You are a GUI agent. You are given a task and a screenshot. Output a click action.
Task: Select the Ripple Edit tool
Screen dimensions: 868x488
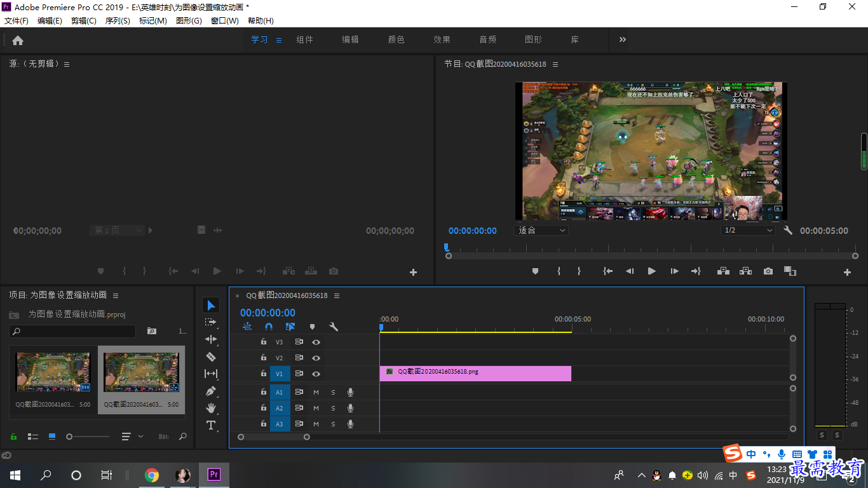(211, 340)
